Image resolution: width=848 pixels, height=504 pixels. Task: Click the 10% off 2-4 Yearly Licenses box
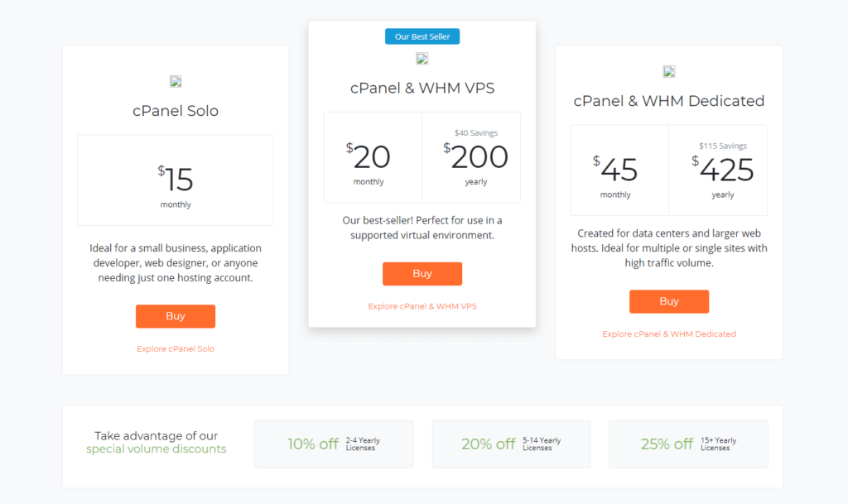click(334, 444)
